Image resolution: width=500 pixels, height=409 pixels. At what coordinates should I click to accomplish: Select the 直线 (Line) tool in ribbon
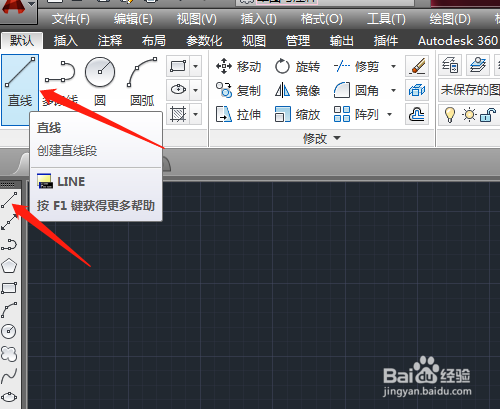[20, 90]
